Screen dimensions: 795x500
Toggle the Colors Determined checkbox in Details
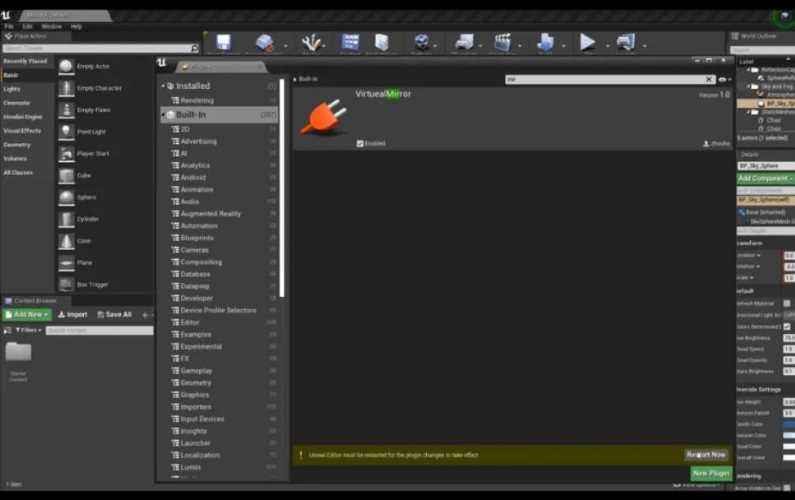coord(787,326)
